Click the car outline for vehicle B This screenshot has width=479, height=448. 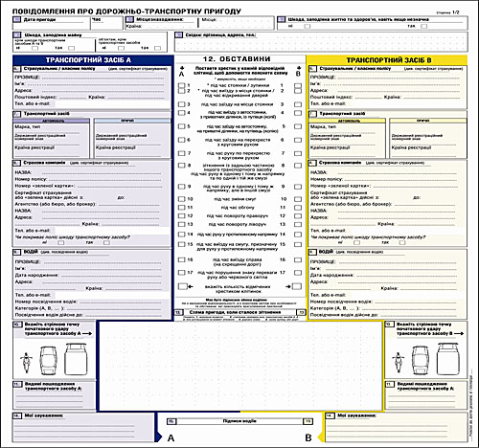point(420,361)
